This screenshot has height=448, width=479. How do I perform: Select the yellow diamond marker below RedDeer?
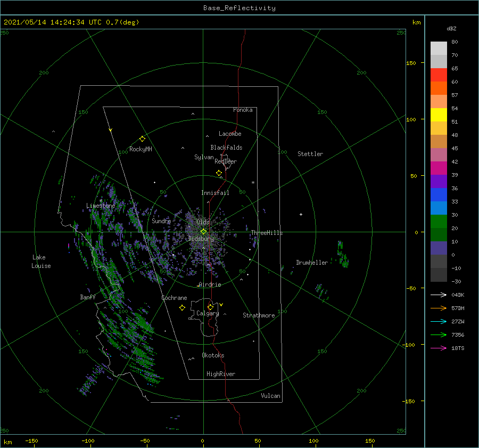coord(219,173)
